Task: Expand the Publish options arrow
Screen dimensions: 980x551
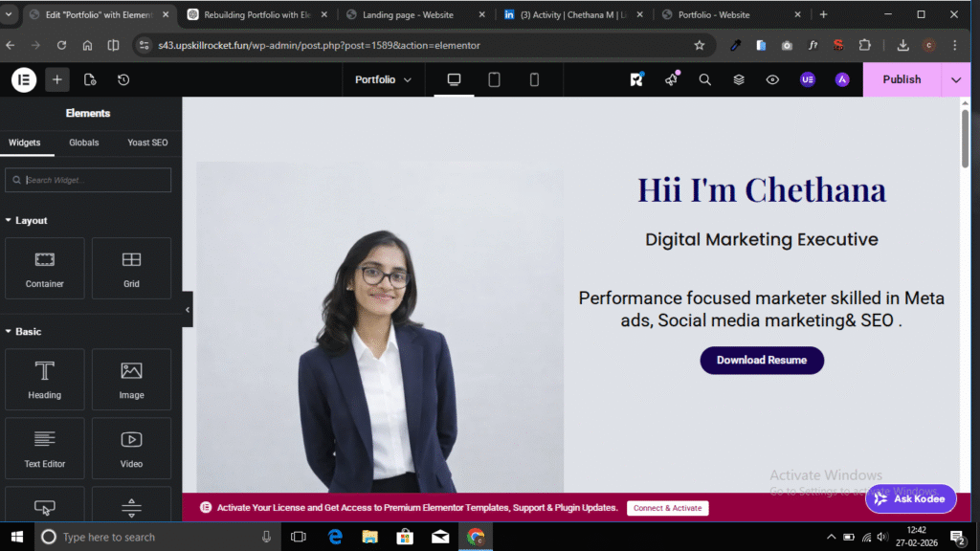Action: [955, 79]
